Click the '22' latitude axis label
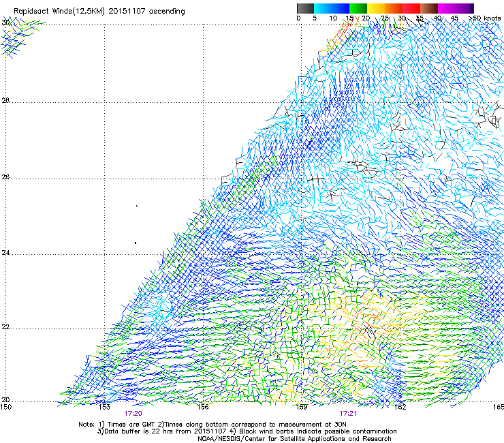The image size is (504, 443). [5, 326]
